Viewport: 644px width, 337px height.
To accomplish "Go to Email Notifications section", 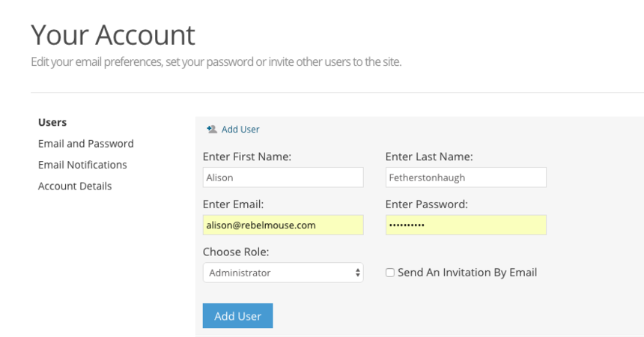I will tap(82, 165).
